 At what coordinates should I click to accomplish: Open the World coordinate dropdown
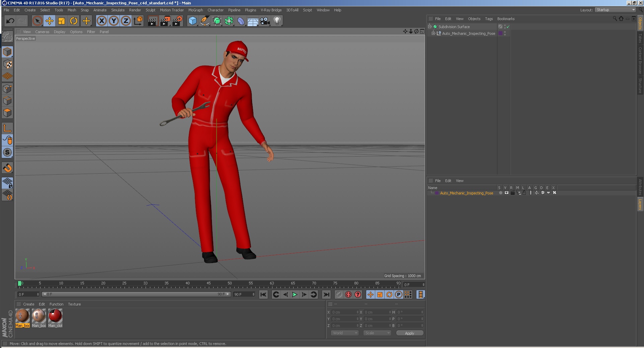tap(345, 333)
